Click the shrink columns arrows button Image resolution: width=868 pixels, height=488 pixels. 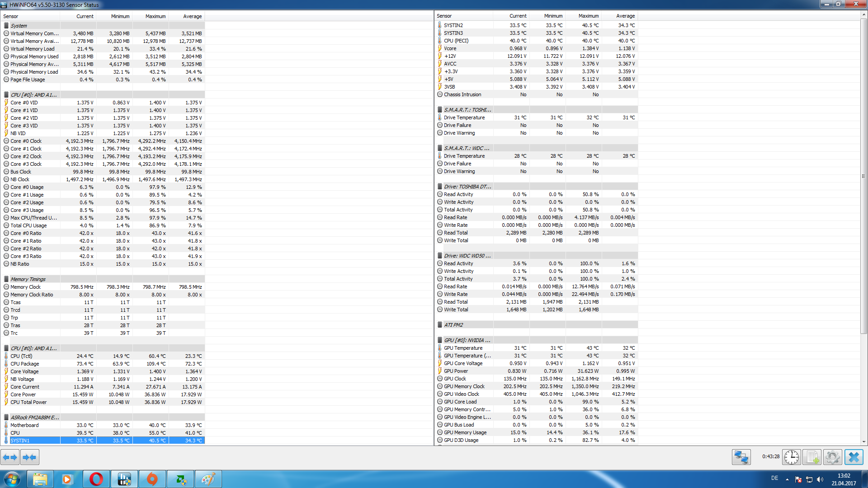pos(30,457)
